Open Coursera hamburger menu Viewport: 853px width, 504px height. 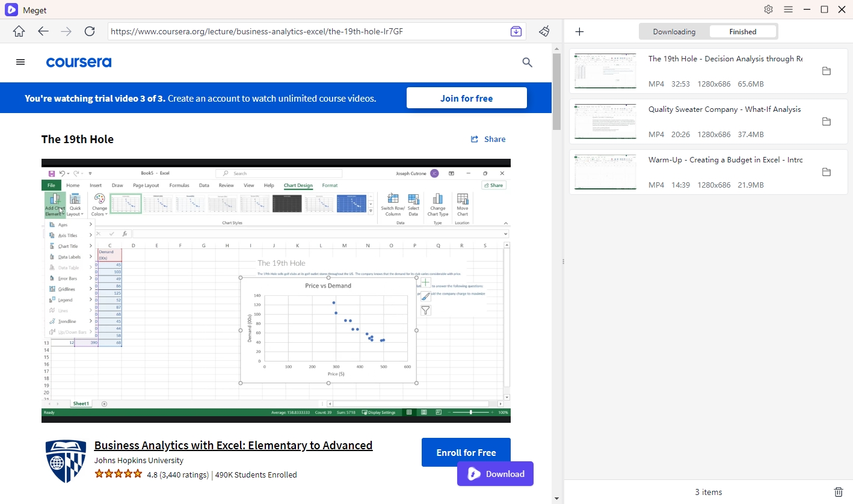pos(20,62)
